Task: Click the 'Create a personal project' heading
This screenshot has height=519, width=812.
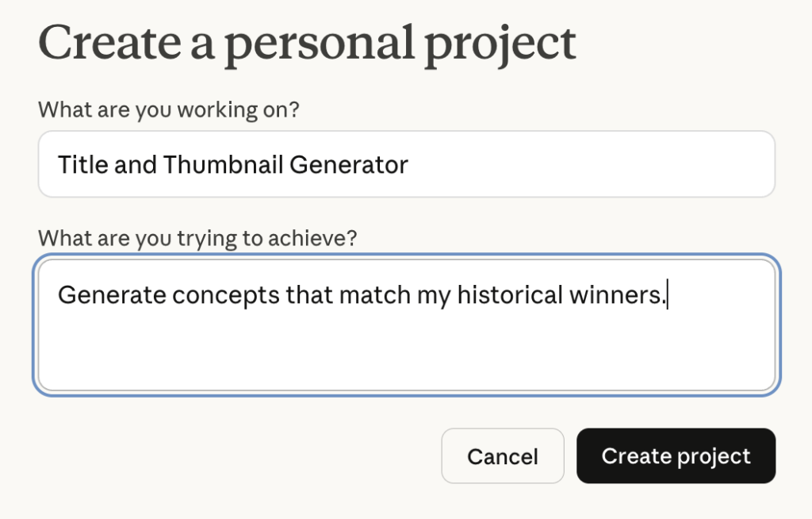Action: [x=307, y=42]
